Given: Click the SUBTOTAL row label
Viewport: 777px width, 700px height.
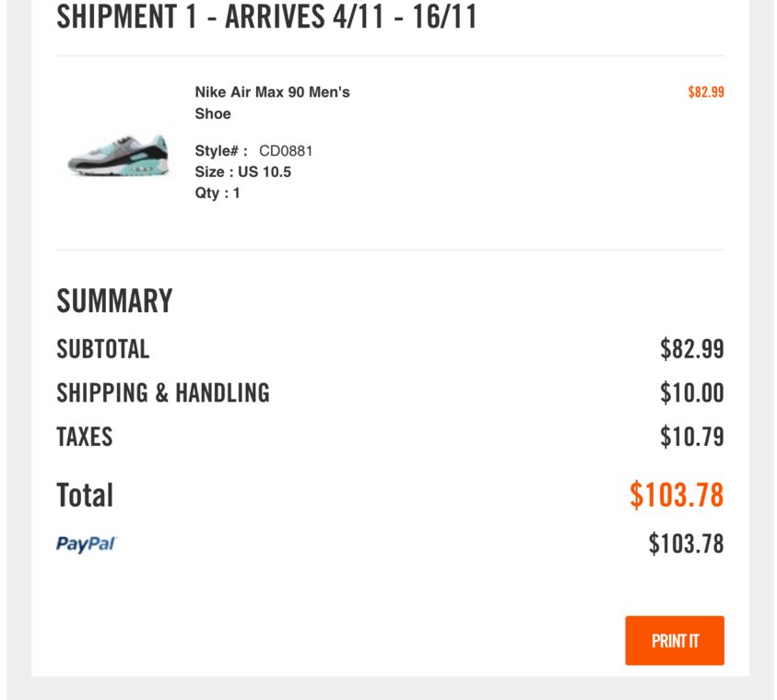Looking at the screenshot, I should point(104,348).
